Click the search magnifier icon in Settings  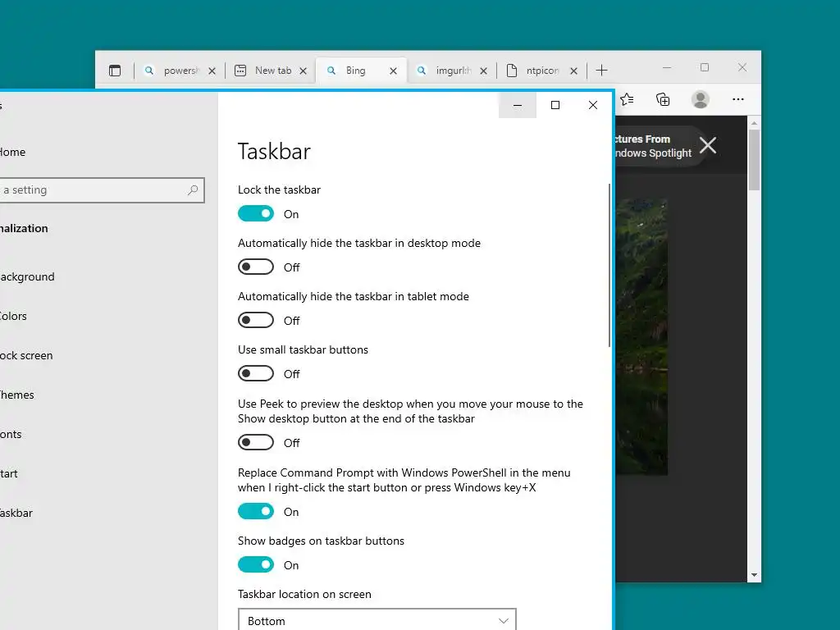[193, 189]
